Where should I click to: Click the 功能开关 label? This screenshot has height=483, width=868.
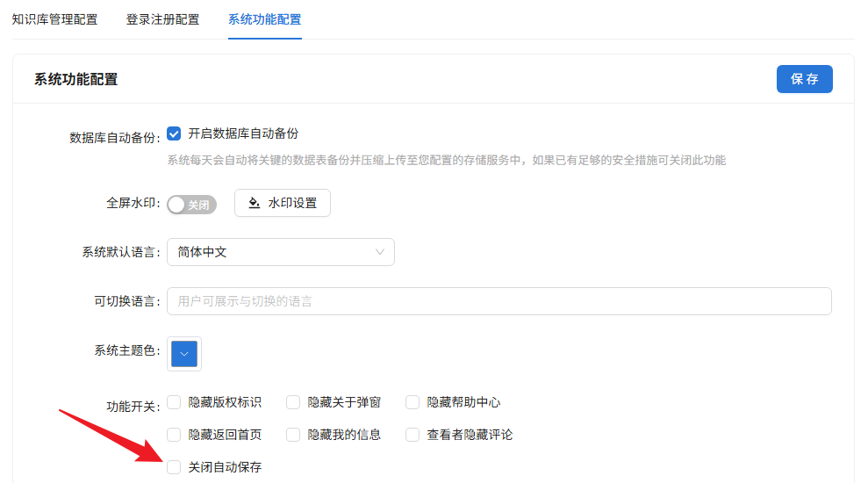click(x=133, y=407)
